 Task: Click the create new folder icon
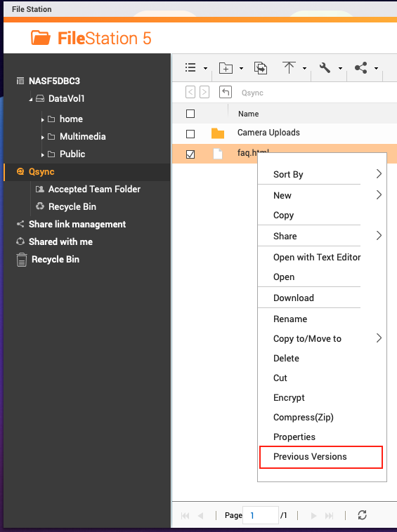[226, 68]
